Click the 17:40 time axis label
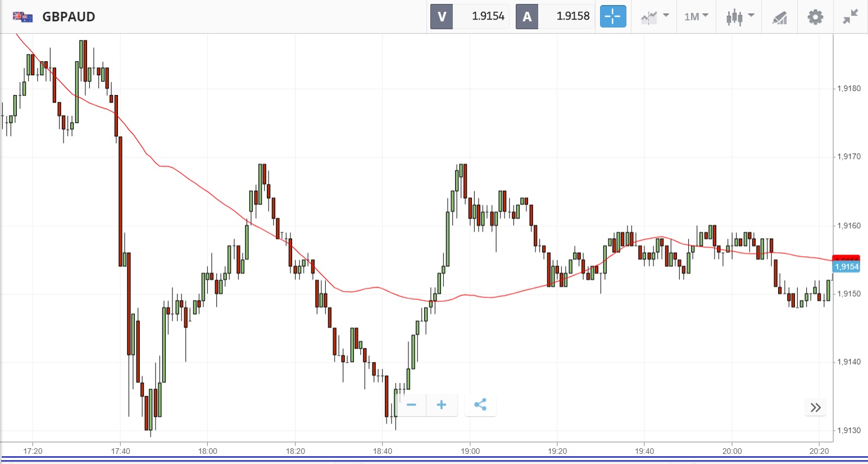 pyautogui.click(x=120, y=451)
